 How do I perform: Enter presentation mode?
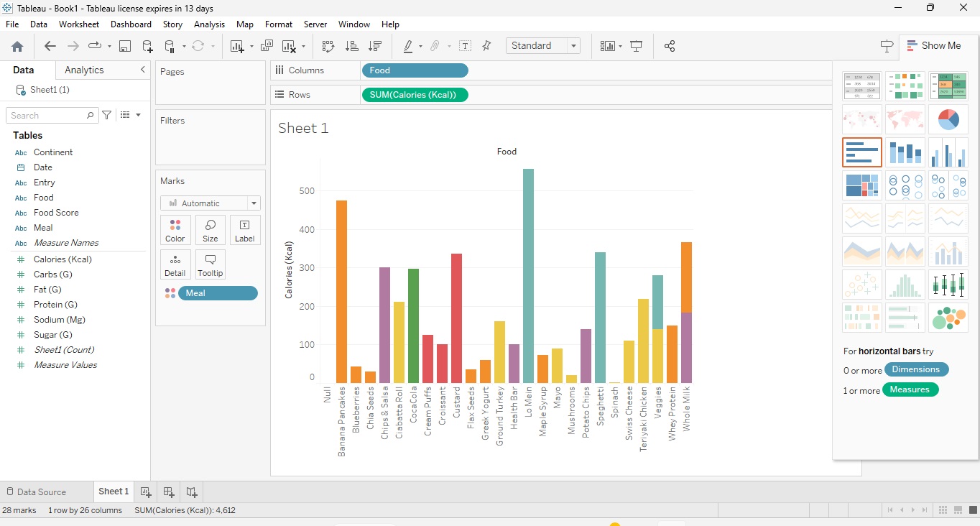pos(636,46)
